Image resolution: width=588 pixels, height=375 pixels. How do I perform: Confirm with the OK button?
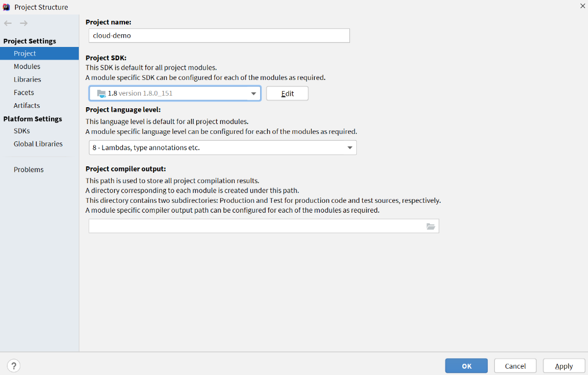click(466, 366)
